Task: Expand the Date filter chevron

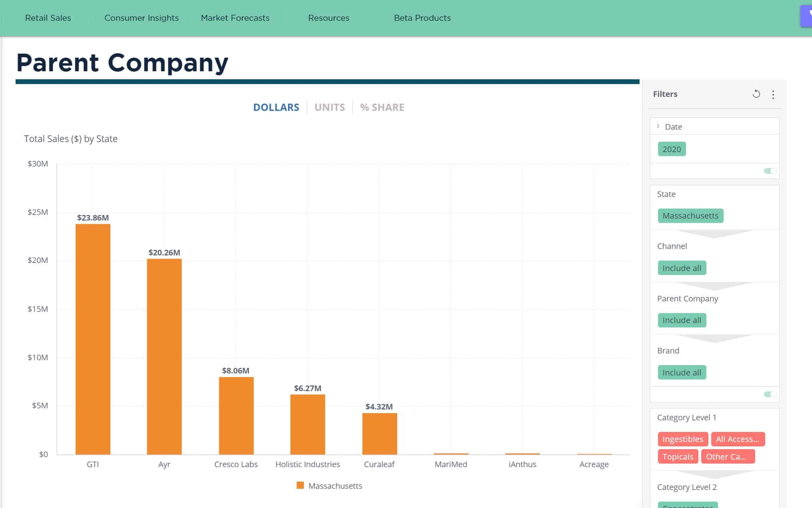Action: click(658, 126)
